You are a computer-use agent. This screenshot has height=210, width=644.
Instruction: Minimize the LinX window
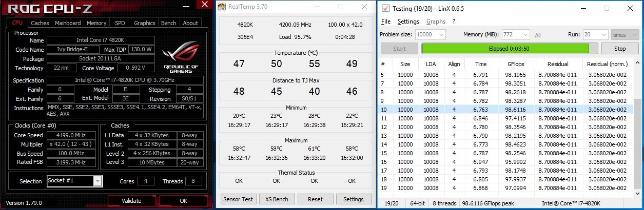(x=583, y=8)
